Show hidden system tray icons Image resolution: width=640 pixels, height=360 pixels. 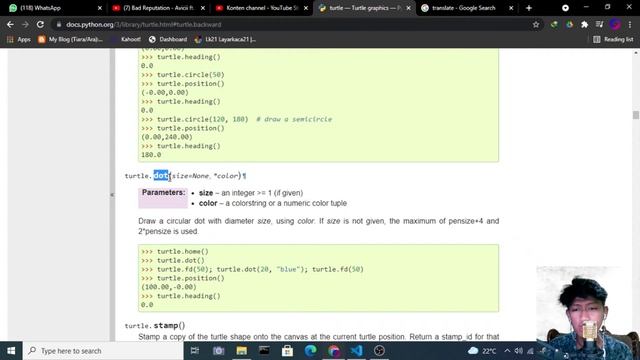point(507,351)
